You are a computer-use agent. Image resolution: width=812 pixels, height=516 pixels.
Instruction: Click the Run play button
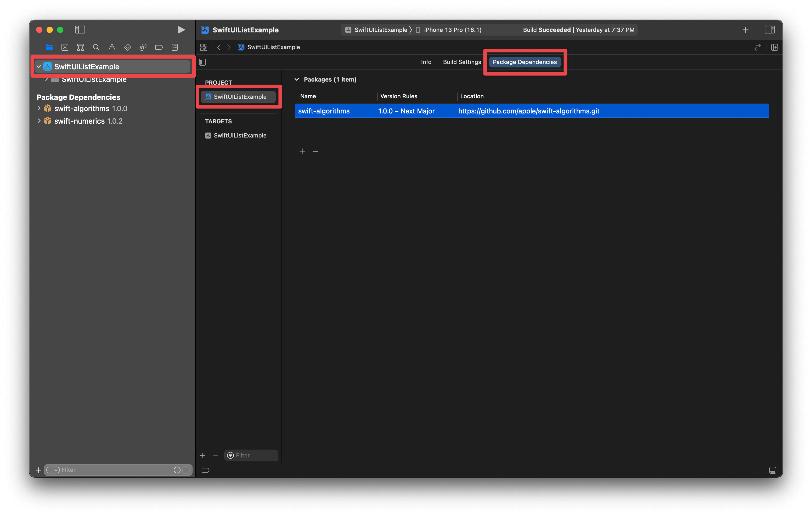coord(181,30)
